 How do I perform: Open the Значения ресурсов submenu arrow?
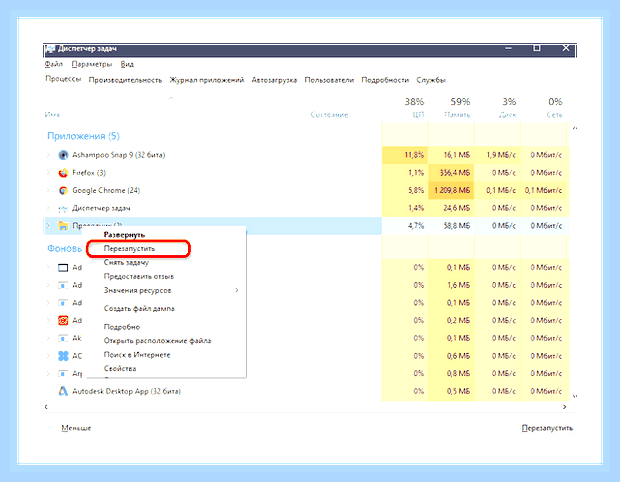[237, 290]
